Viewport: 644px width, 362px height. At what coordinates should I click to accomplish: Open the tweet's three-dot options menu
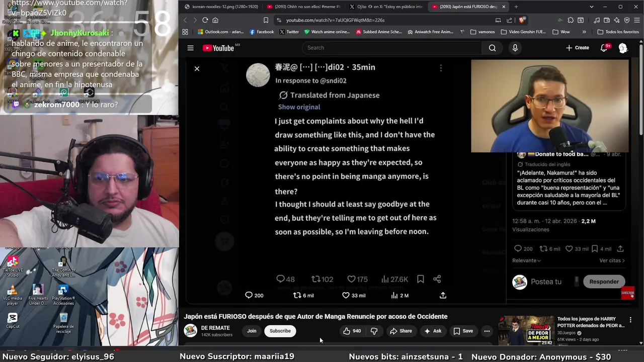441,68
